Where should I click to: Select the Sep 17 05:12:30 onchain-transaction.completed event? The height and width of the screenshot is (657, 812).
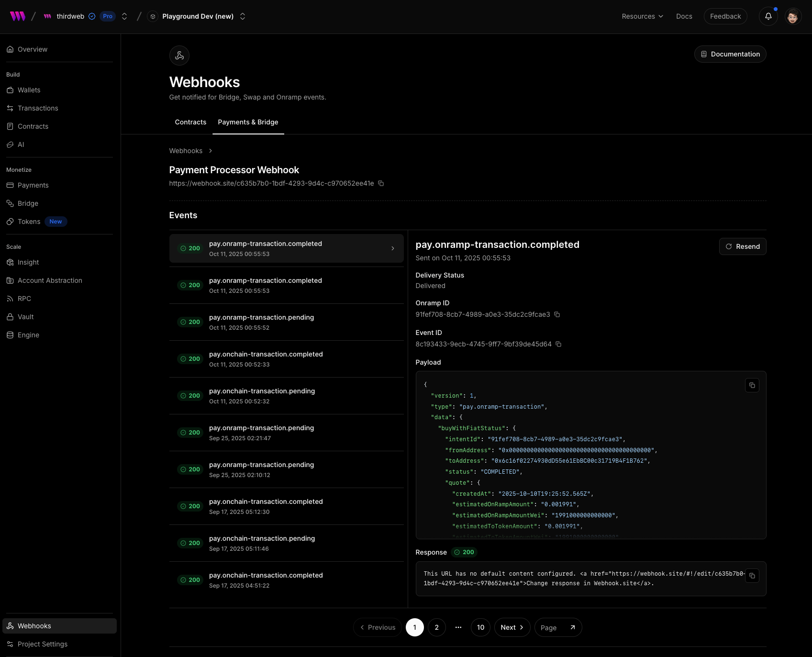point(286,506)
